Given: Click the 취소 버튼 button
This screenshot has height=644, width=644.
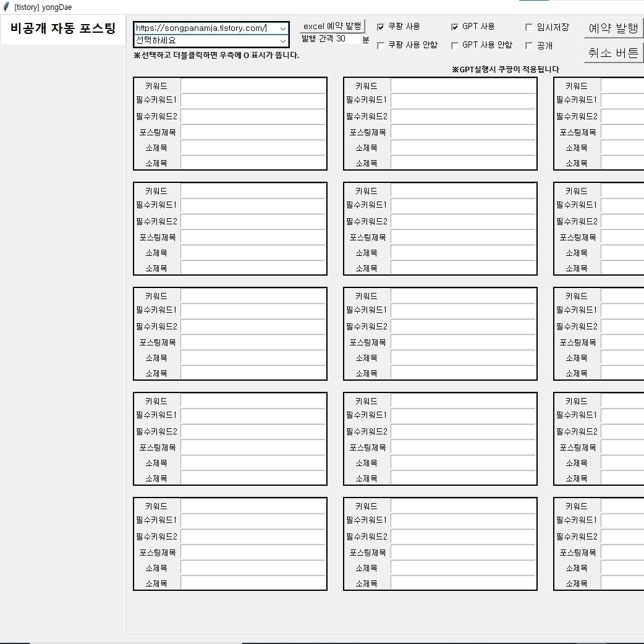Looking at the screenshot, I should (x=614, y=53).
